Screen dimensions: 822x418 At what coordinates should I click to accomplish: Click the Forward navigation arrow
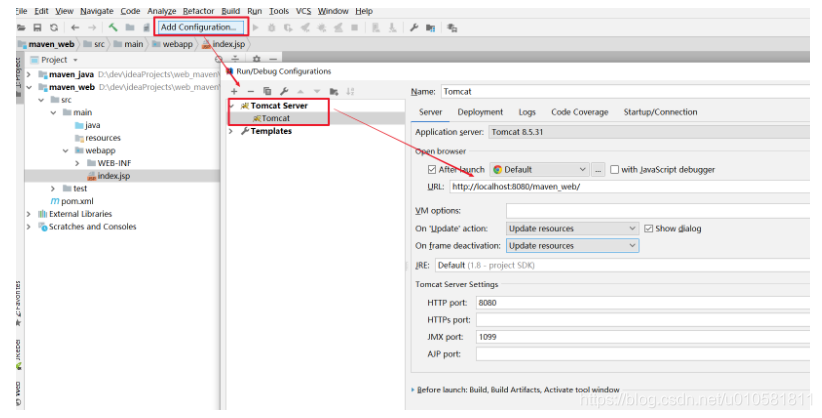tap(92, 27)
